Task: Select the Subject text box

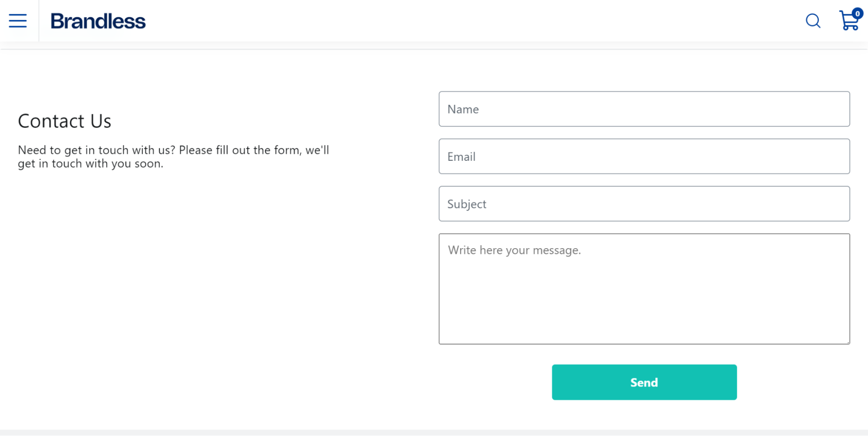Action: click(x=644, y=204)
